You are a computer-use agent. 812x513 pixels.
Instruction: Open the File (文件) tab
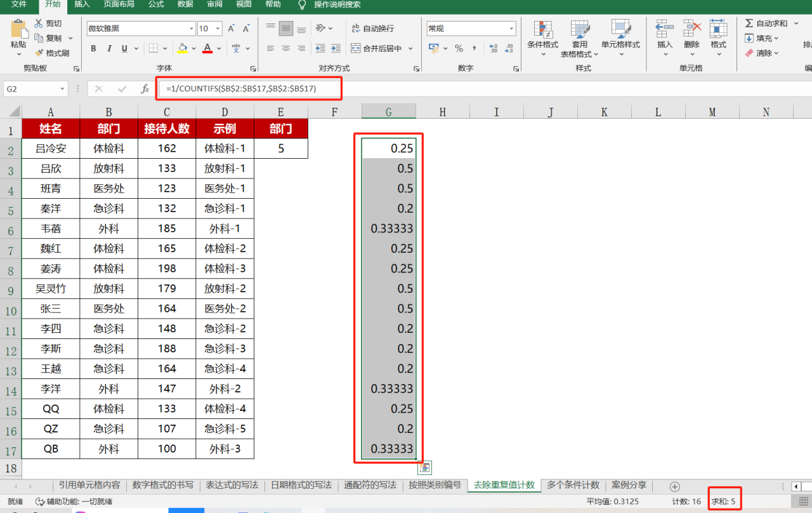[x=18, y=4]
